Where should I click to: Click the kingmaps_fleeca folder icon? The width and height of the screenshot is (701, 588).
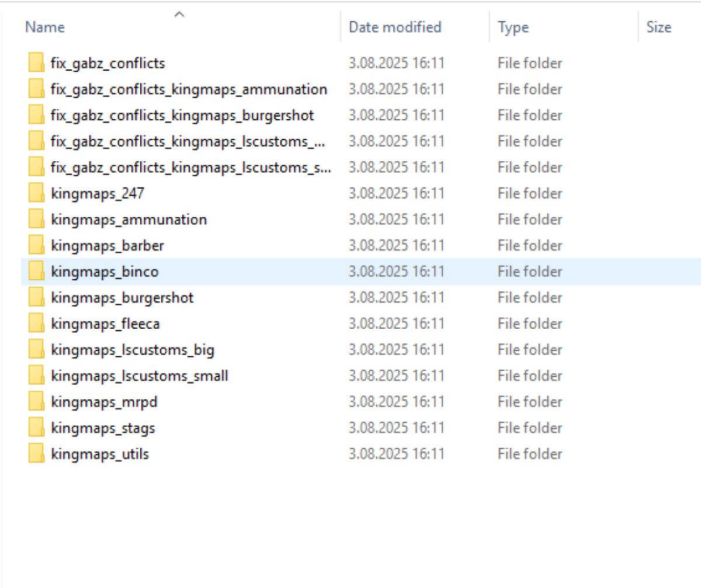point(36,323)
